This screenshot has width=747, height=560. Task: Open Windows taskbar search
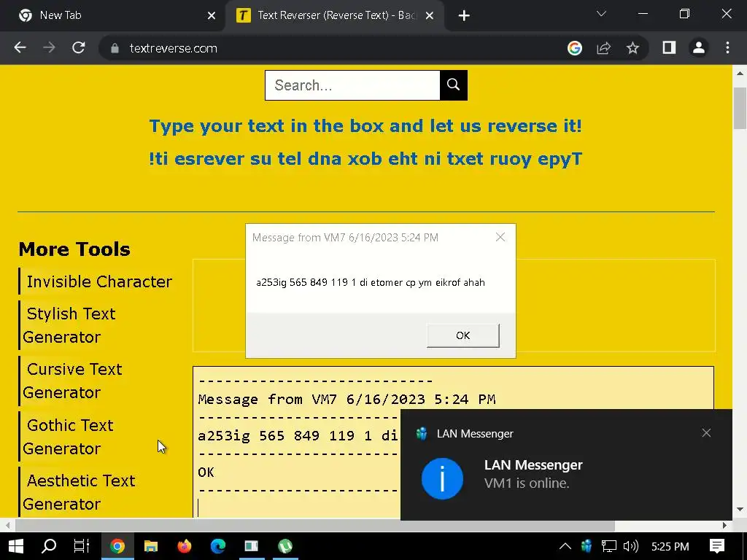click(49, 546)
